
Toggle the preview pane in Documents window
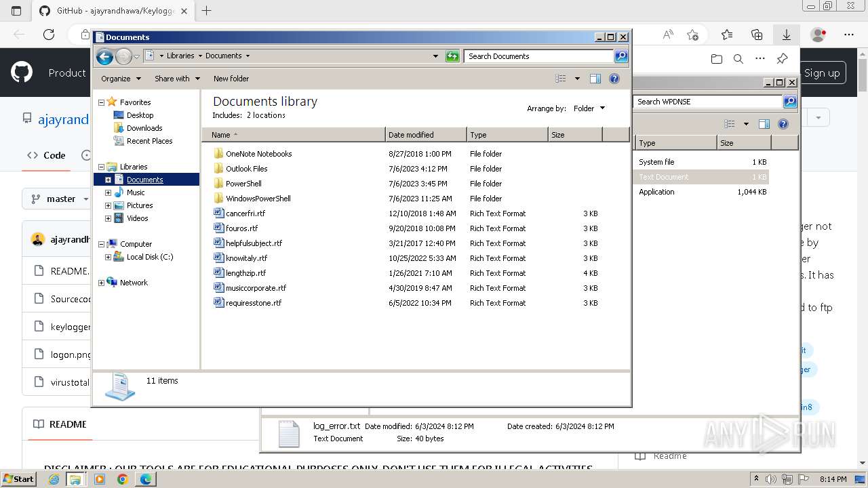tap(595, 79)
